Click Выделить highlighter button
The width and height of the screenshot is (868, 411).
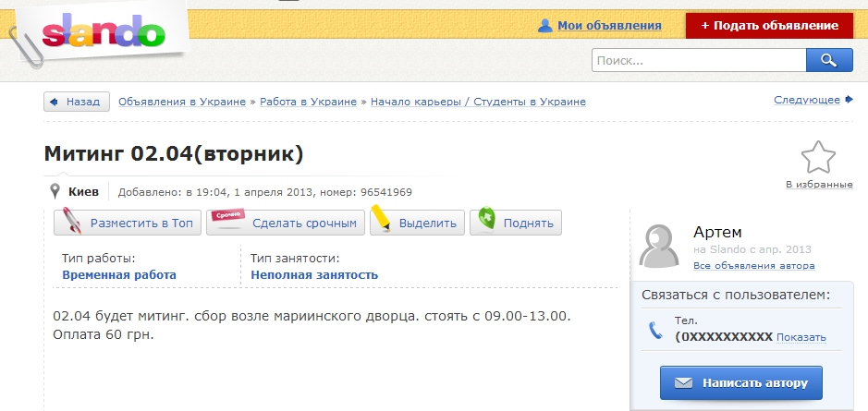coord(417,223)
